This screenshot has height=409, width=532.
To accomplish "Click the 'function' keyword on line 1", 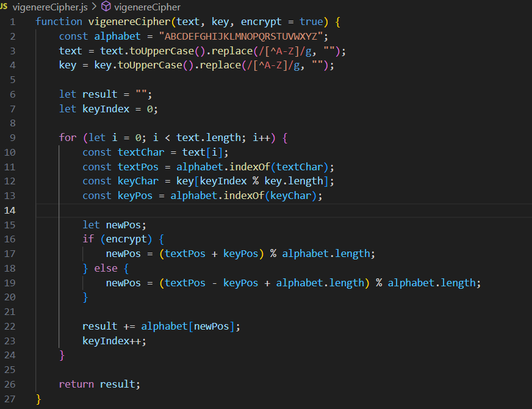I will [x=59, y=22].
